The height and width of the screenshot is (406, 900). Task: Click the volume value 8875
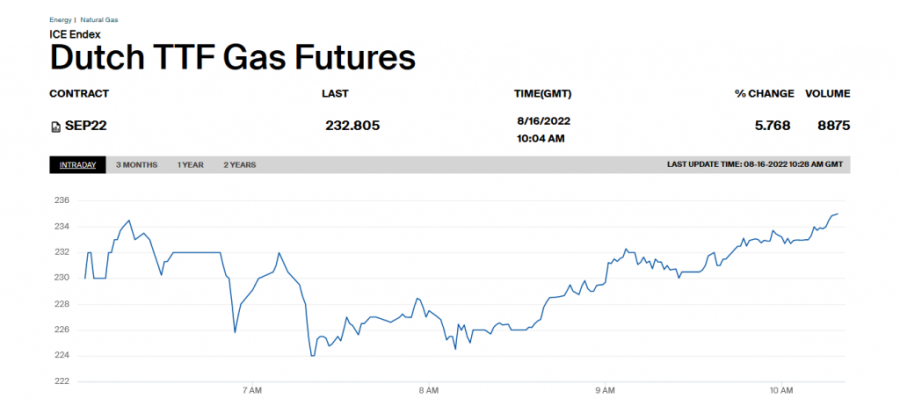click(833, 126)
